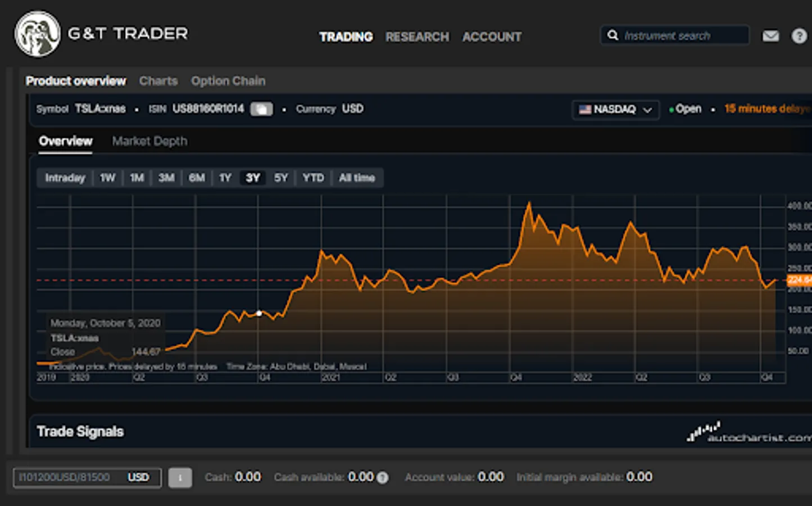
Task: Set chart range to YTD
Action: pos(314,178)
